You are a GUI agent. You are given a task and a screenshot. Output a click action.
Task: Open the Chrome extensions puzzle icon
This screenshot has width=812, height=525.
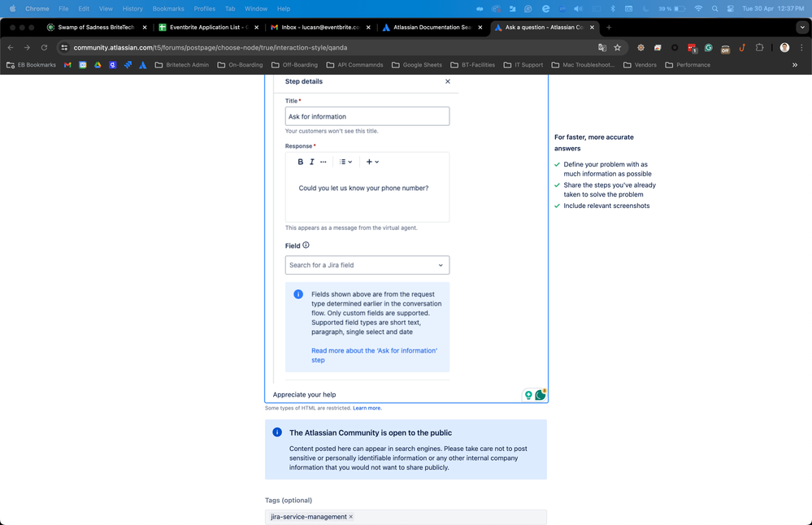tap(758, 48)
